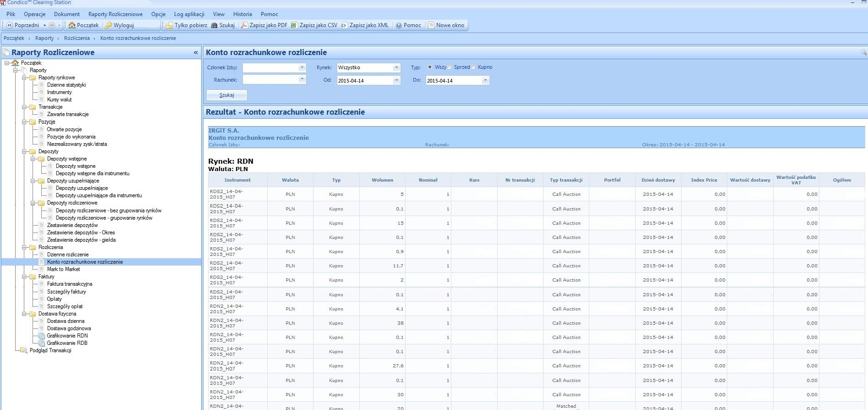Click the Depozyty folder icon in tree
868x410 pixels.
(x=33, y=151)
